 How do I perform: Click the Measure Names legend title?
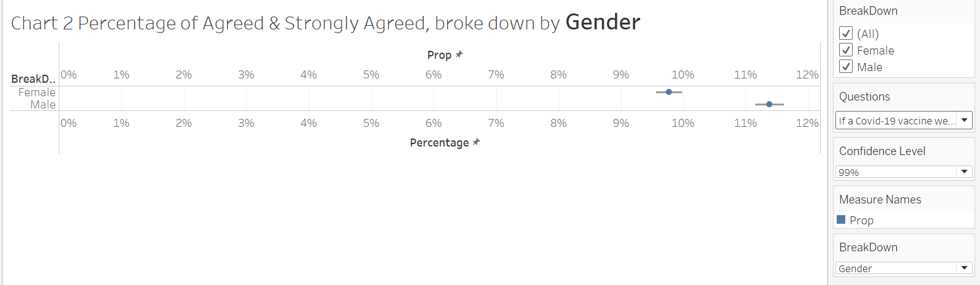pos(880,199)
